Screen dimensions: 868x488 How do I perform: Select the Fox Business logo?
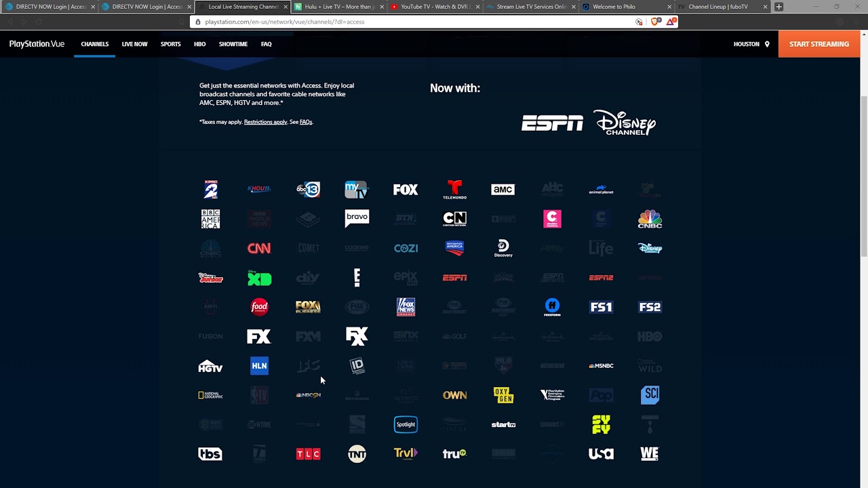[308, 307]
